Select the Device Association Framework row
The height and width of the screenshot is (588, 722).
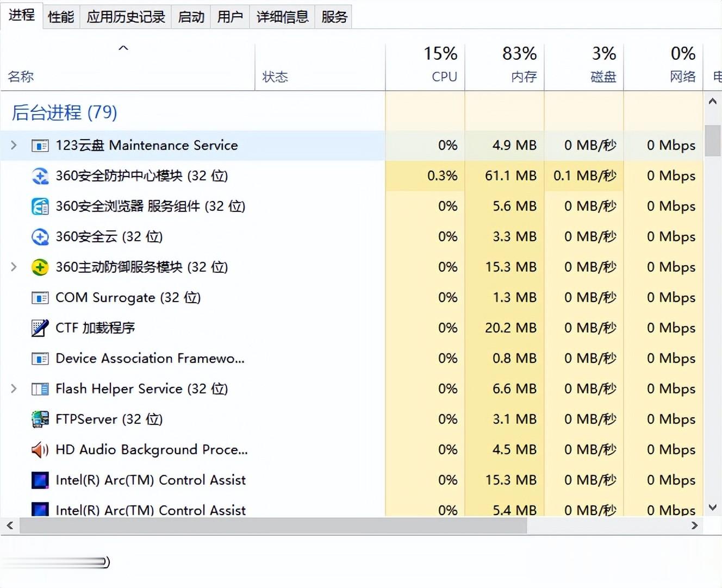pos(150,359)
